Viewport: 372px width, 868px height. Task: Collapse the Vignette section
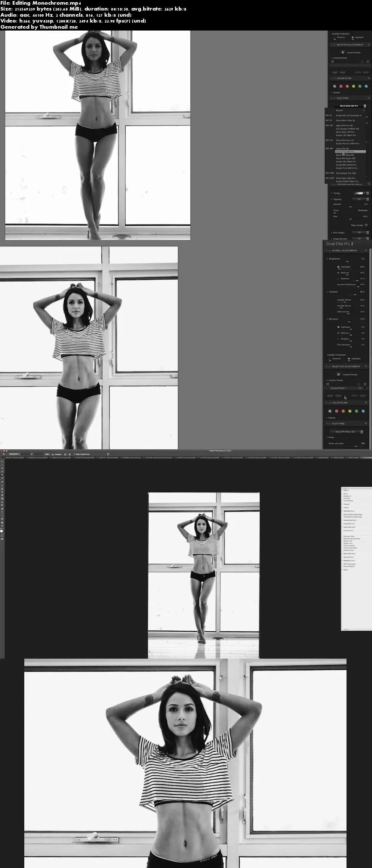pyautogui.click(x=332, y=199)
